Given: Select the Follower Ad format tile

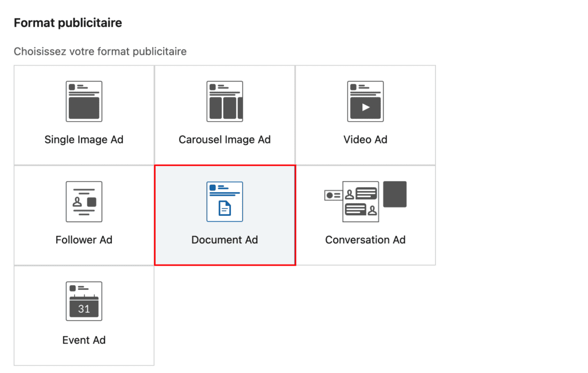Looking at the screenshot, I should coord(84,215).
